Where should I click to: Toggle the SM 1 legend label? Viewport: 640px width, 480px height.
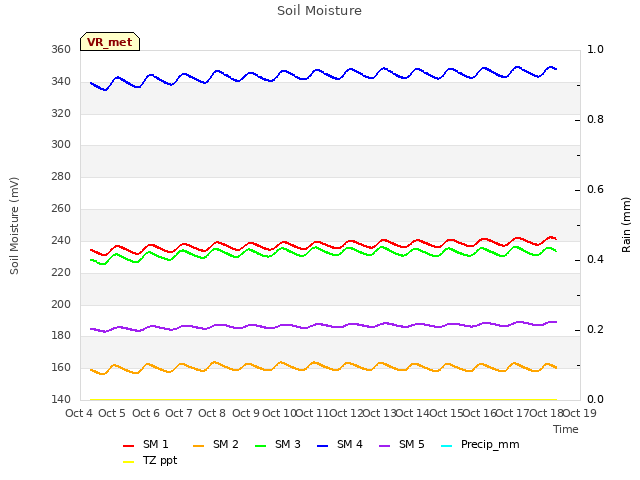point(156,444)
